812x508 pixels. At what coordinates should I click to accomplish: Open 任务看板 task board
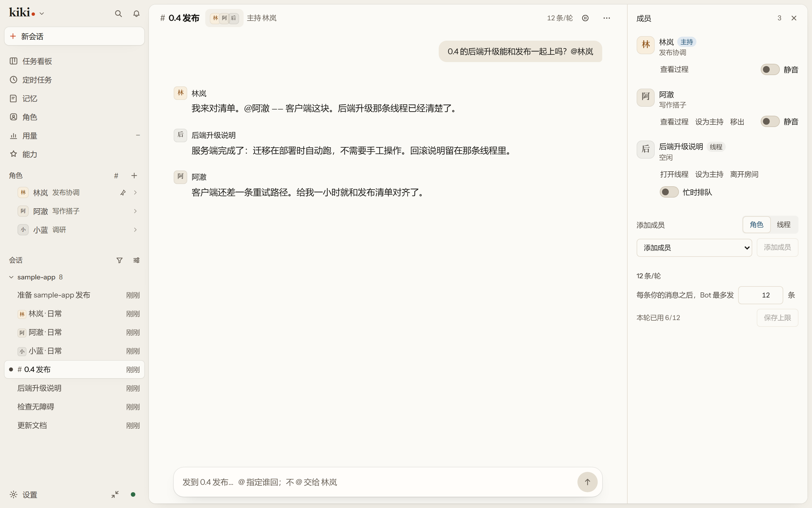[x=74, y=61]
